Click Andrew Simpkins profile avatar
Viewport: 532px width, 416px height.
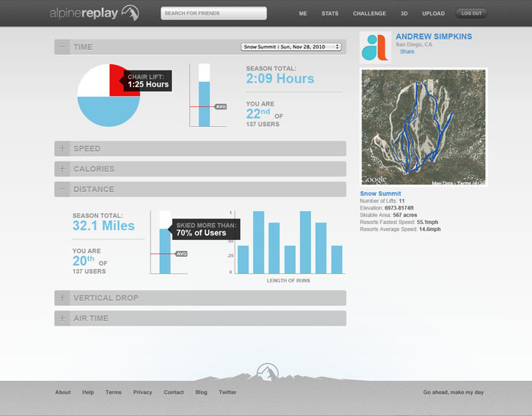click(375, 47)
